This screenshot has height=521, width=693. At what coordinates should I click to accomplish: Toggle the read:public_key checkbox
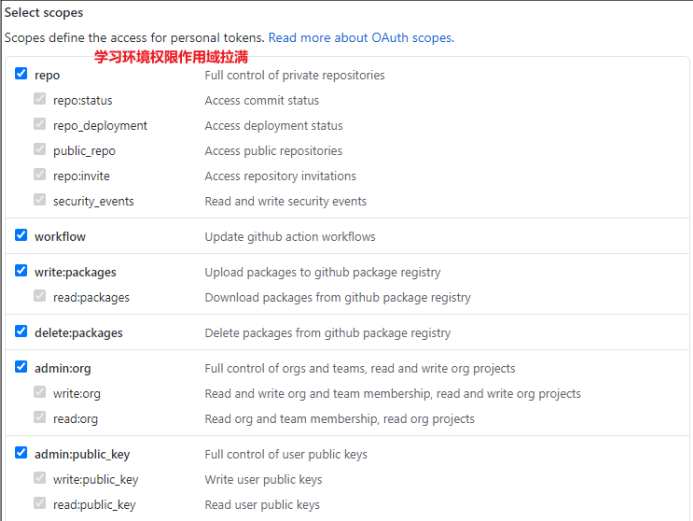coord(40,504)
